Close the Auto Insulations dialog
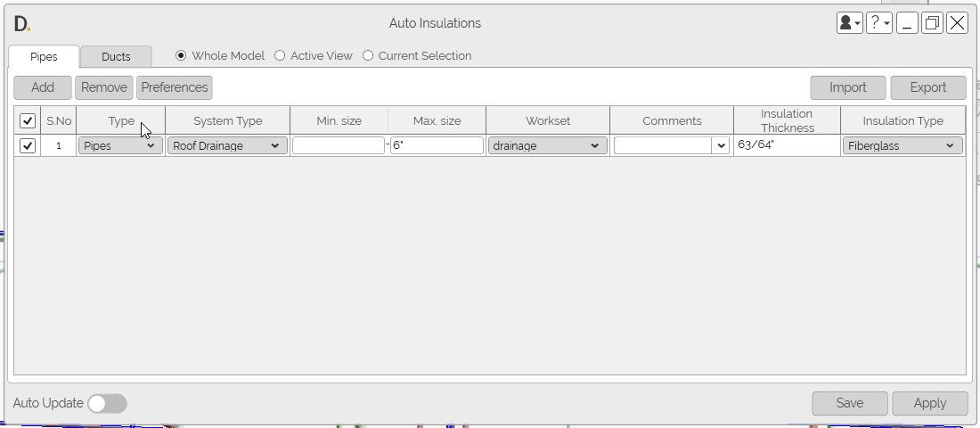This screenshot has width=980, height=428. 958,23
